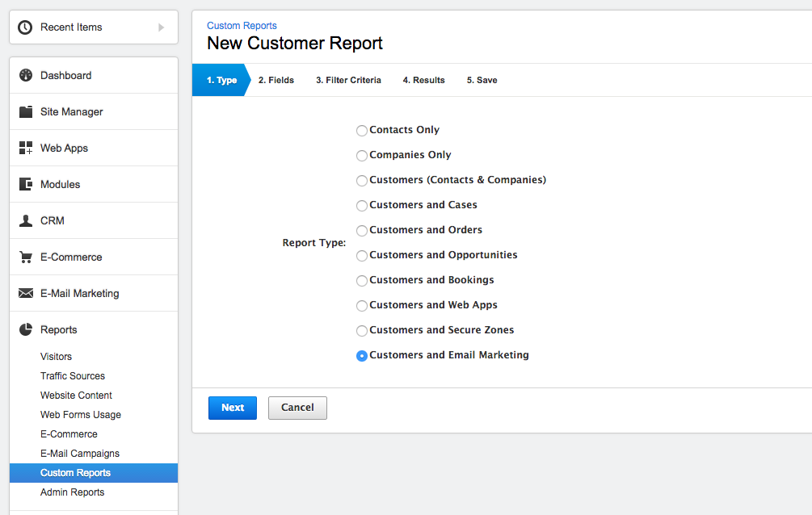This screenshot has width=812, height=515.
Task: Click the CRM person icon
Action: 25,220
